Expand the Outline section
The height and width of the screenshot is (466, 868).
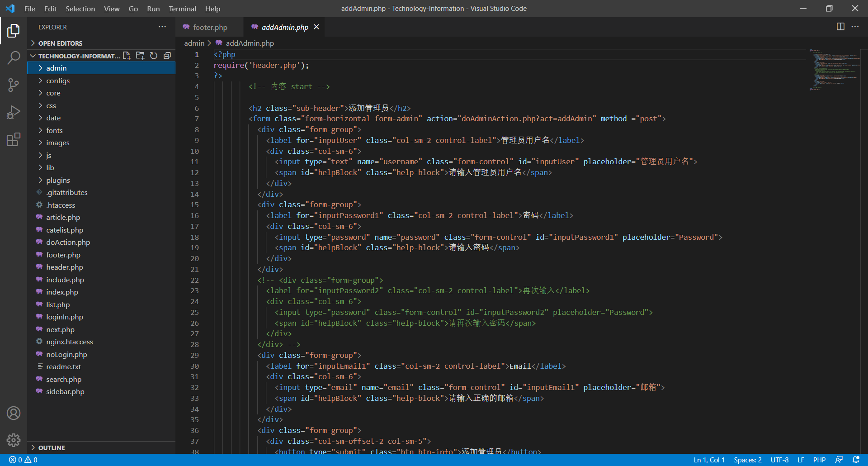coord(101,447)
